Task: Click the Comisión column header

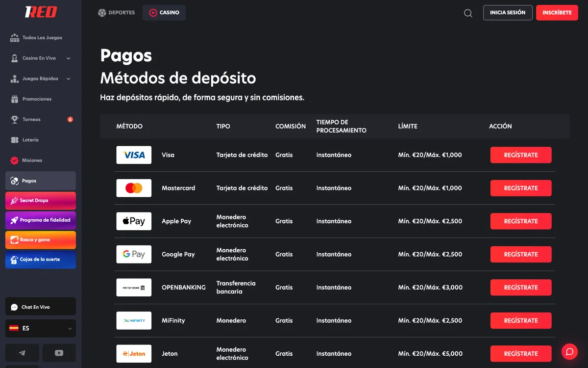Action: coord(291,127)
